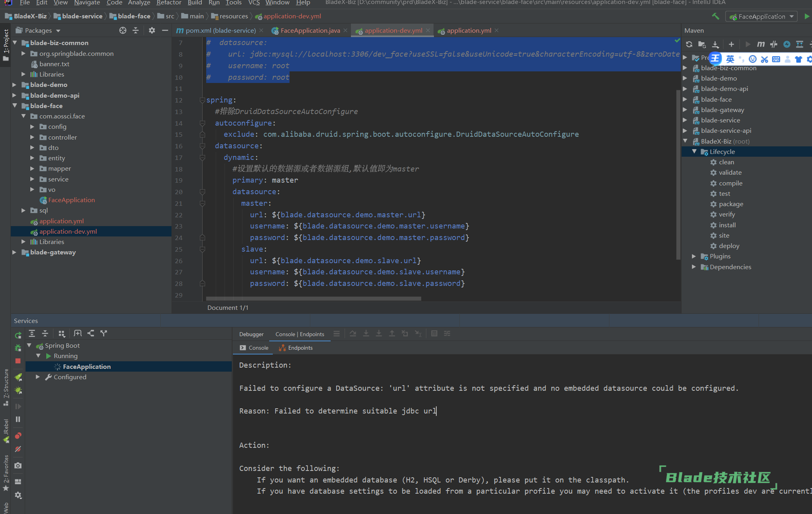Expand the Configured services node
This screenshot has height=514, width=812.
point(38,377)
